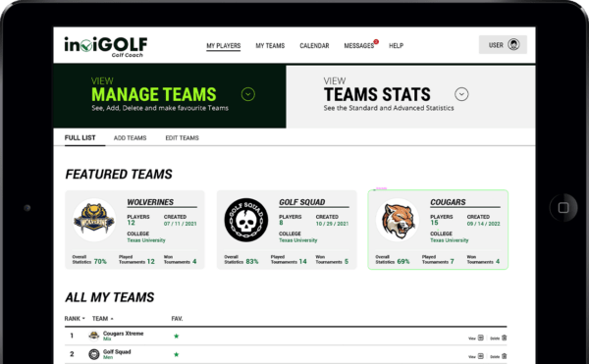Toggle favorite star for Cougars Xtreme
This screenshot has width=589, height=364.
point(176,336)
